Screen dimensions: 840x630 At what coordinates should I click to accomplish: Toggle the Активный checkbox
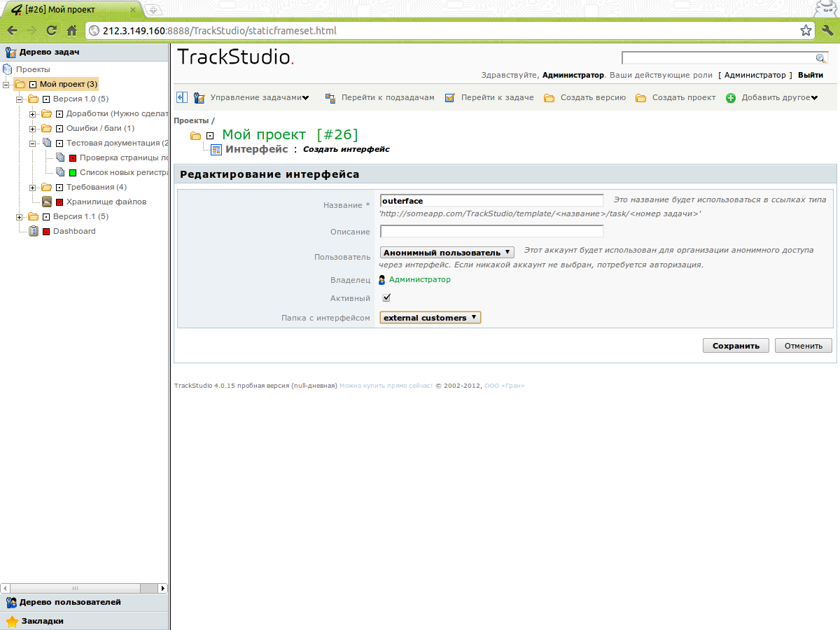point(386,298)
